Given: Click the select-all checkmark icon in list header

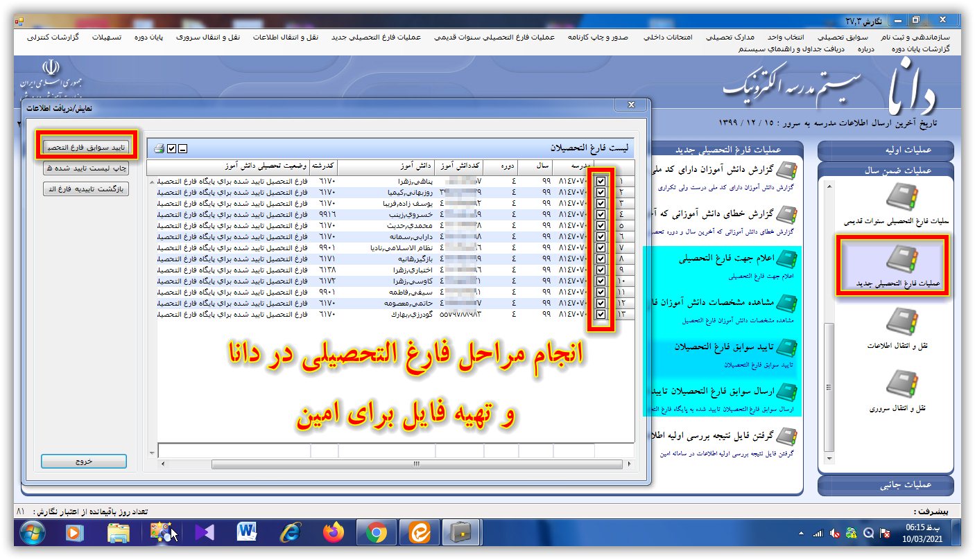Looking at the screenshot, I should pos(171,148).
